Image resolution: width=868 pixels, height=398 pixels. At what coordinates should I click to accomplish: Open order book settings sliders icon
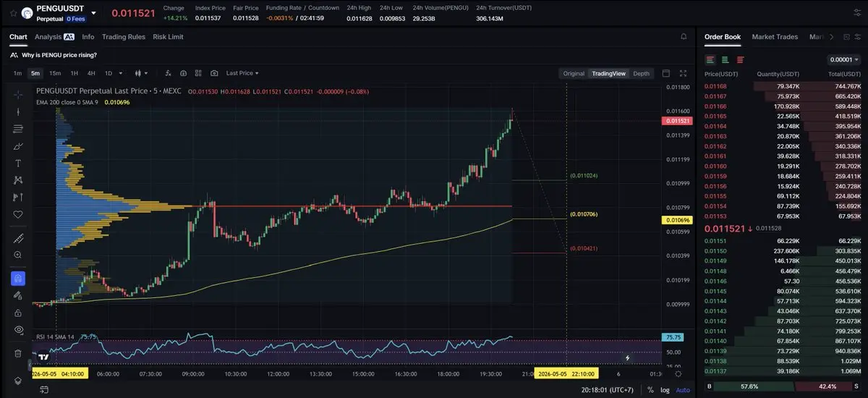pyautogui.click(x=856, y=37)
